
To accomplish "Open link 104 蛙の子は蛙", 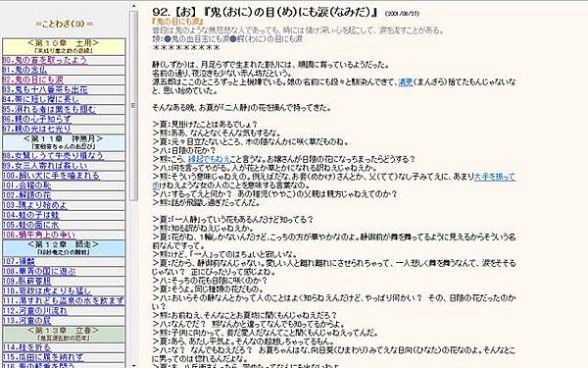I will [30, 215].
